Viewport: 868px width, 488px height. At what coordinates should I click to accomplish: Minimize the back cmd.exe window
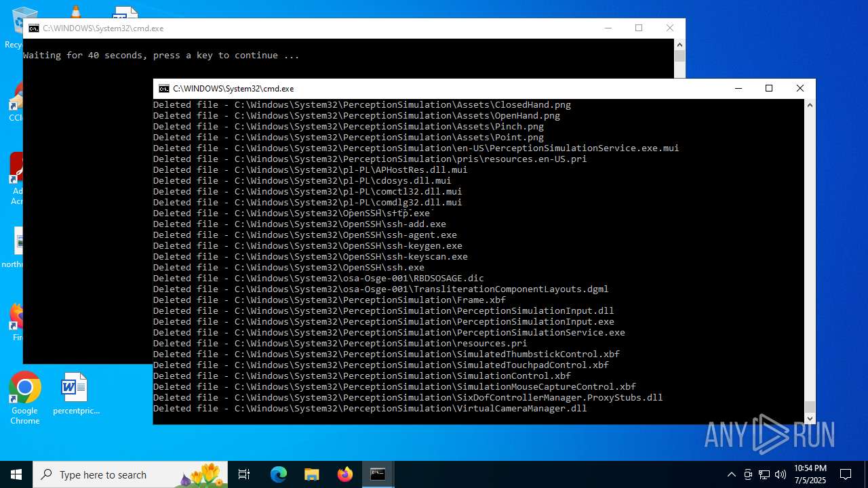[x=608, y=28]
